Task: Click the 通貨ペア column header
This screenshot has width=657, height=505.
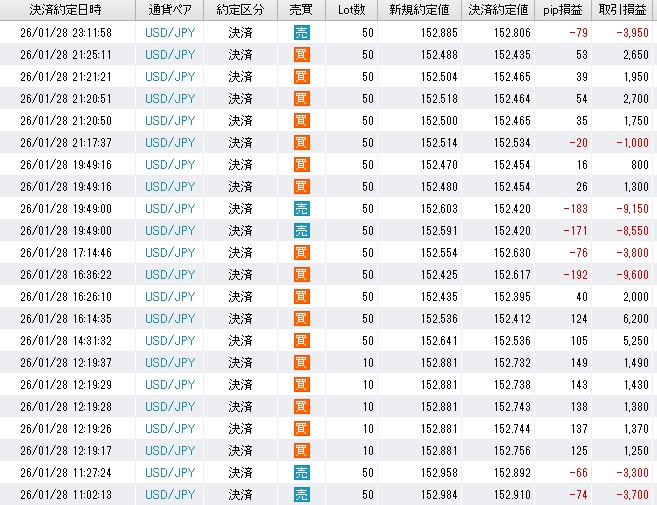Action: pos(168,10)
